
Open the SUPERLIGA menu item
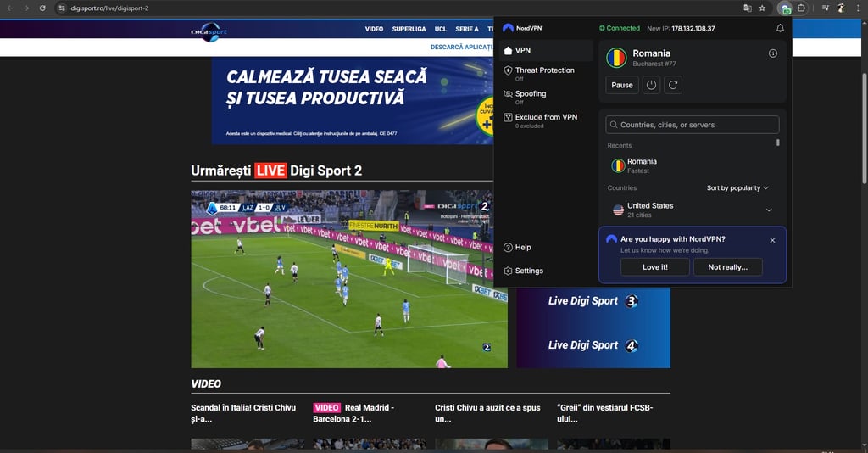click(x=409, y=29)
